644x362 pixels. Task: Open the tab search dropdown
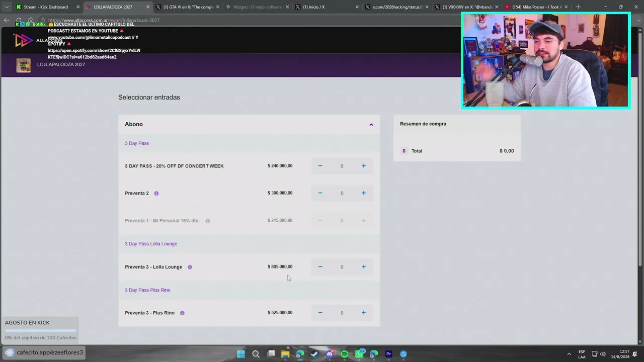(x=6, y=7)
